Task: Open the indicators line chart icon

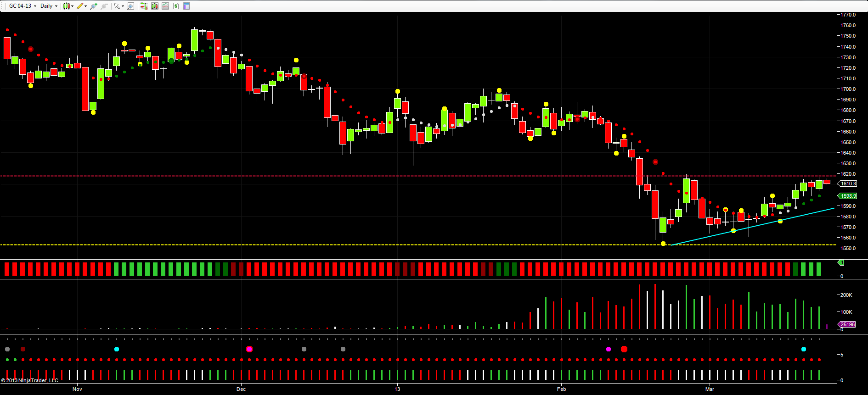Action: (x=165, y=6)
